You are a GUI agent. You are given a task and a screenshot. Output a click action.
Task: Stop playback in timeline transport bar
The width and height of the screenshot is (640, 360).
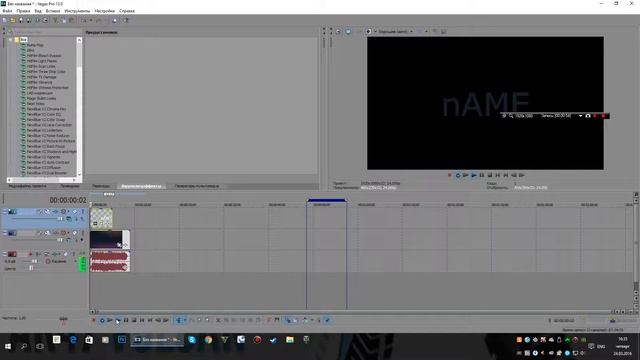(x=134, y=320)
